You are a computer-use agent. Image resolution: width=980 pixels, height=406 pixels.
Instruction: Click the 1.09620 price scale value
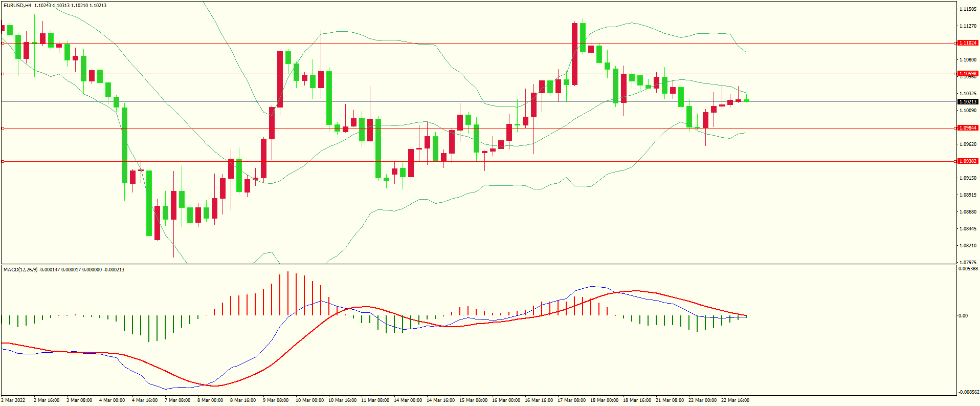[x=968, y=144]
